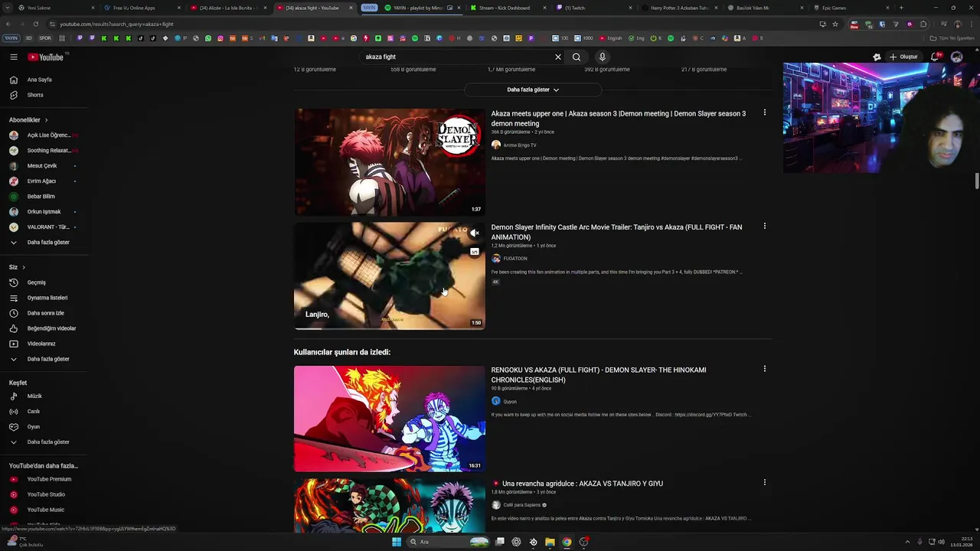Open Windows Start menu

(397, 542)
